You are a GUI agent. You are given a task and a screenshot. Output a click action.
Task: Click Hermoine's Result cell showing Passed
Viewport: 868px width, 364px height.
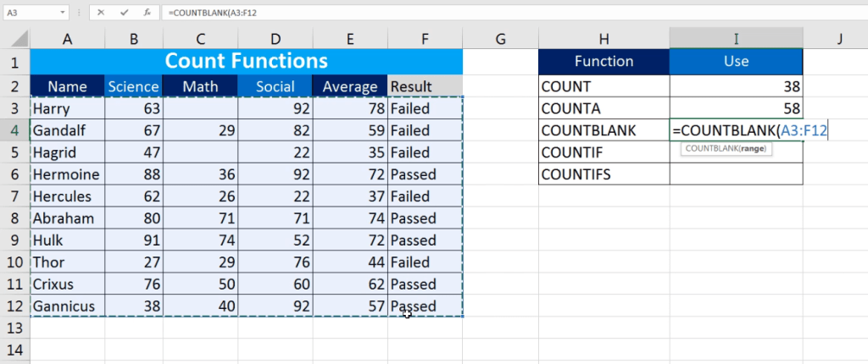tap(425, 174)
